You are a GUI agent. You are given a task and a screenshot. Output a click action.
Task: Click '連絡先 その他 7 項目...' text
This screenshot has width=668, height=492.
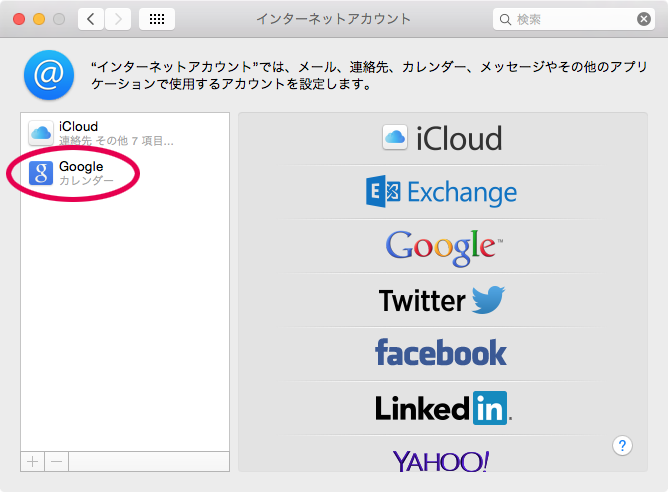116,141
